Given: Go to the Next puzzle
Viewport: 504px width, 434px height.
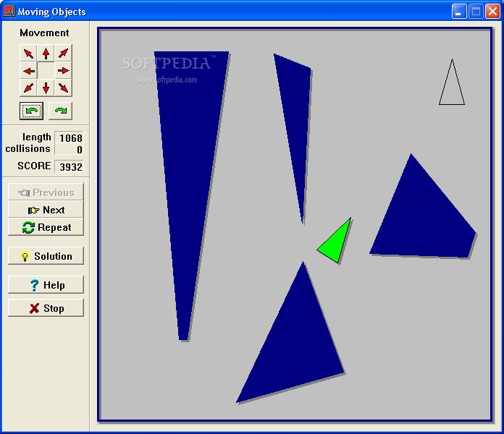Looking at the screenshot, I should pyautogui.click(x=46, y=210).
